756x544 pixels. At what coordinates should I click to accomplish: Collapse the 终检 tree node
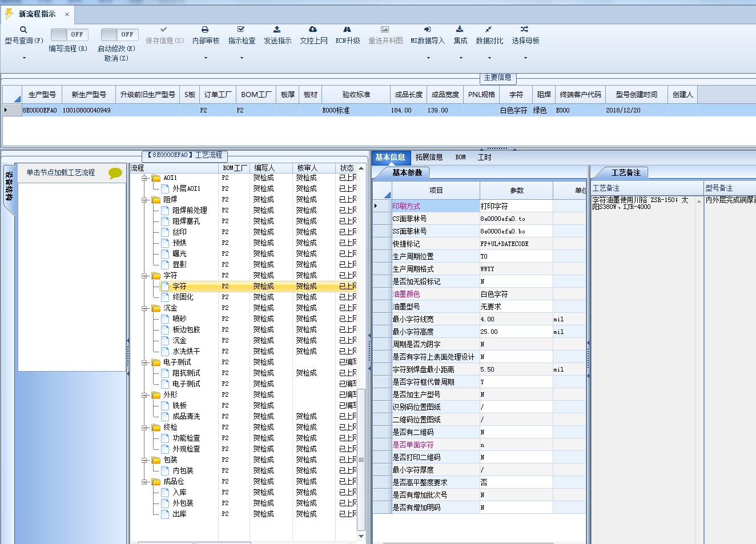pyautogui.click(x=144, y=428)
